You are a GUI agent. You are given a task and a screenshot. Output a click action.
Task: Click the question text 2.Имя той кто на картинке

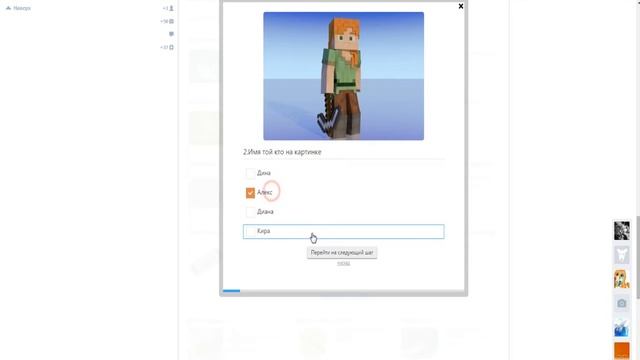(282, 152)
